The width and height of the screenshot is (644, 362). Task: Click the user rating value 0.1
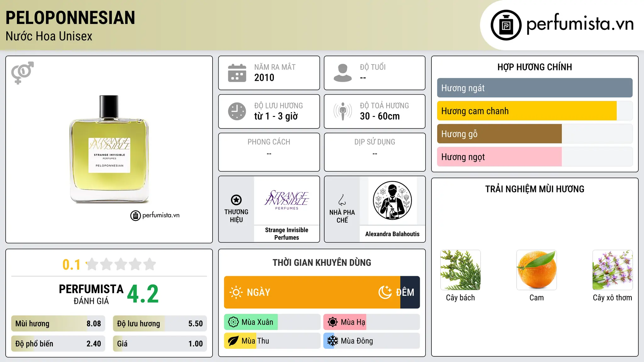pyautogui.click(x=71, y=265)
